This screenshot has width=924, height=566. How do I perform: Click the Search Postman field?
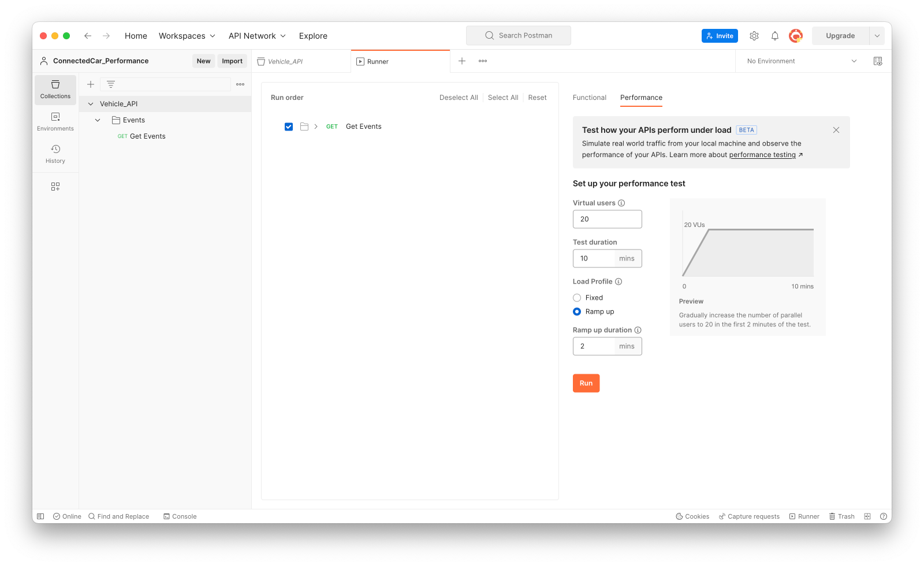[519, 36]
